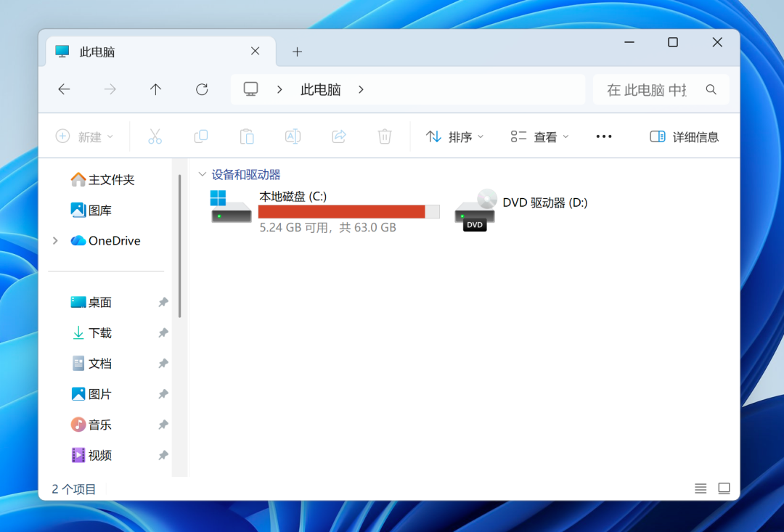Minimize the File Explorer window
Image resolution: width=784 pixels, height=532 pixels.
coord(629,43)
